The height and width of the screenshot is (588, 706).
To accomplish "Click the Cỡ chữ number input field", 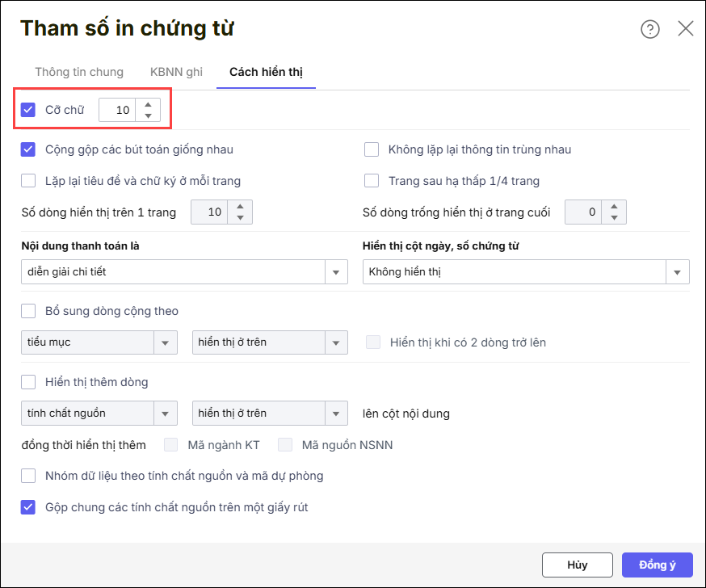I will click(118, 110).
